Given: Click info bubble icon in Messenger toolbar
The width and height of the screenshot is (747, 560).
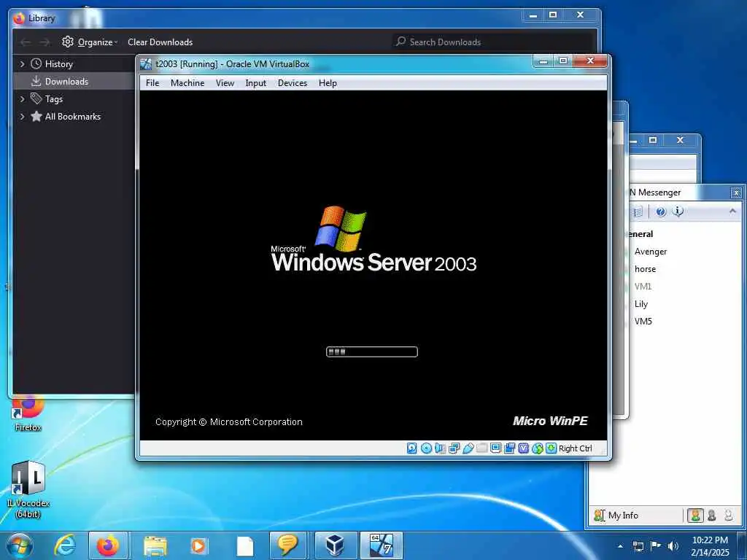Looking at the screenshot, I should pyautogui.click(x=678, y=211).
